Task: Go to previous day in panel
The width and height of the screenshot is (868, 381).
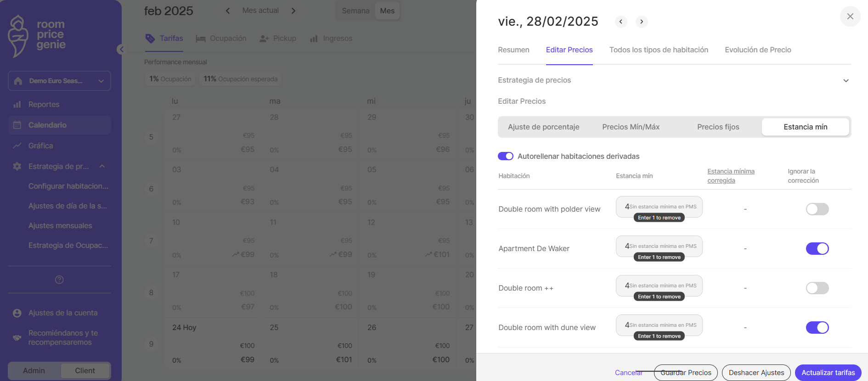Action: pyautogui.click(x=621, y=22)
